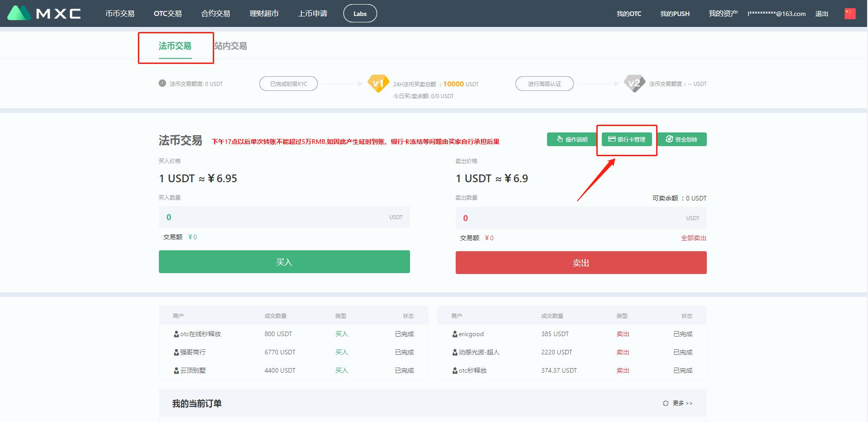This screenshot has height=422, width=868.
Task: Open 合约交易 in the top navigation
Action: (x=216, y=14)
